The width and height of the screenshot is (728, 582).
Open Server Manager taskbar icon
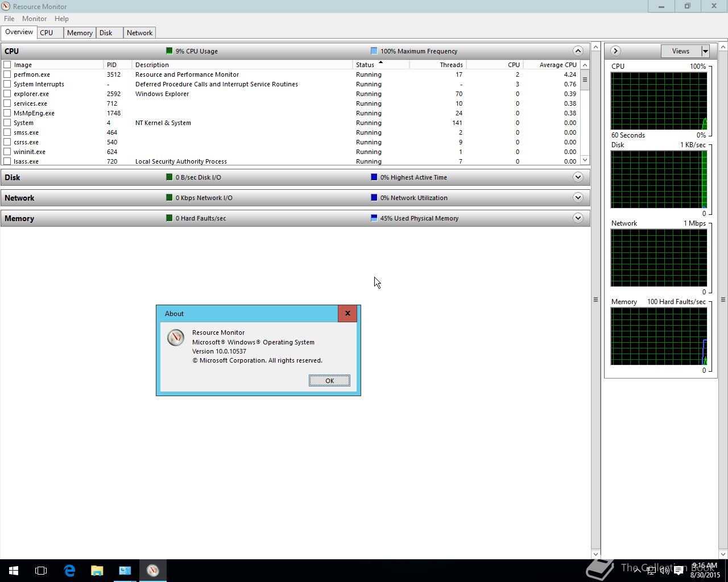[x=125, y=571]
